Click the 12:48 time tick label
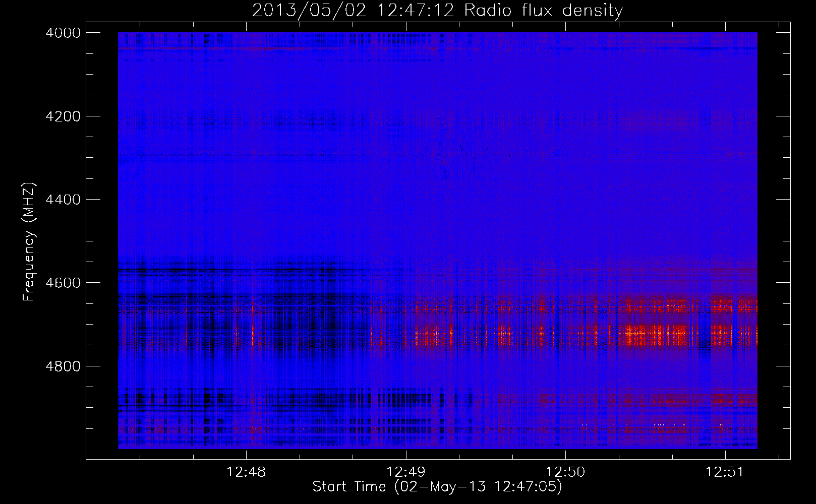This screenshot has height=504, width=816. pyautogui.click(x=246, y=472)
